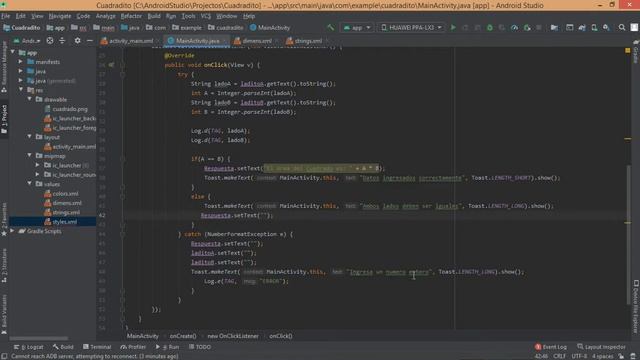
Task: Toggle the Project tool window stripe button
Action: [4, 119]
